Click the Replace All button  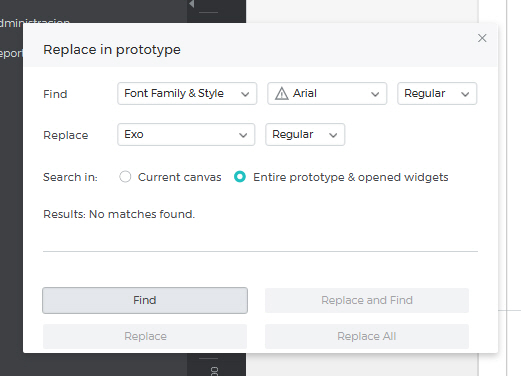367,336
